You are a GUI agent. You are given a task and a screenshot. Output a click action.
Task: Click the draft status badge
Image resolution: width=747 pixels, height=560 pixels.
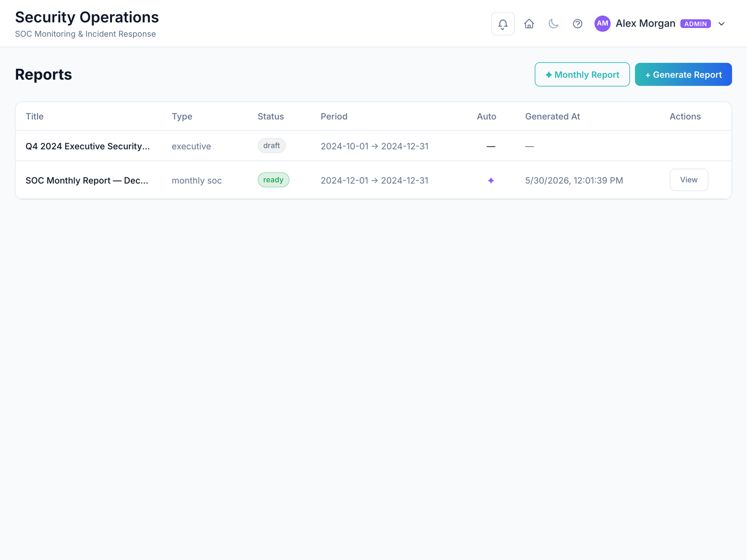pos(272,146)
